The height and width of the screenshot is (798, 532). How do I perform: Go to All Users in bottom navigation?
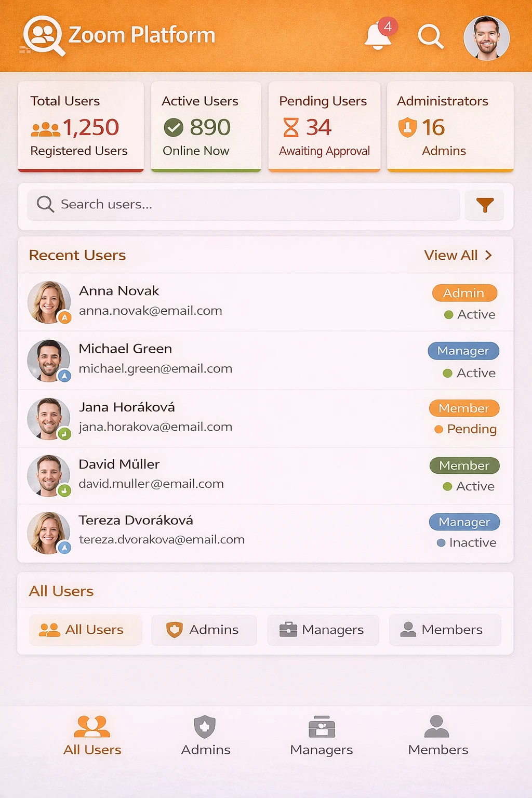pos(92,736)
